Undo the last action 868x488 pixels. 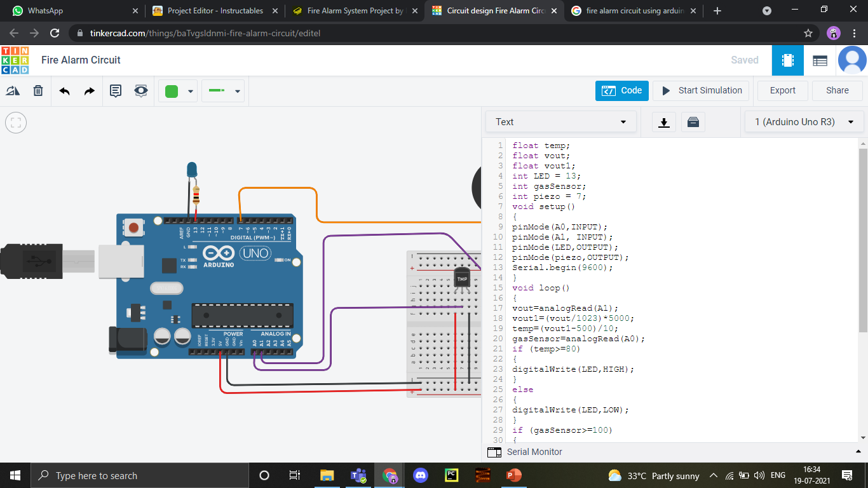[64, 91]
